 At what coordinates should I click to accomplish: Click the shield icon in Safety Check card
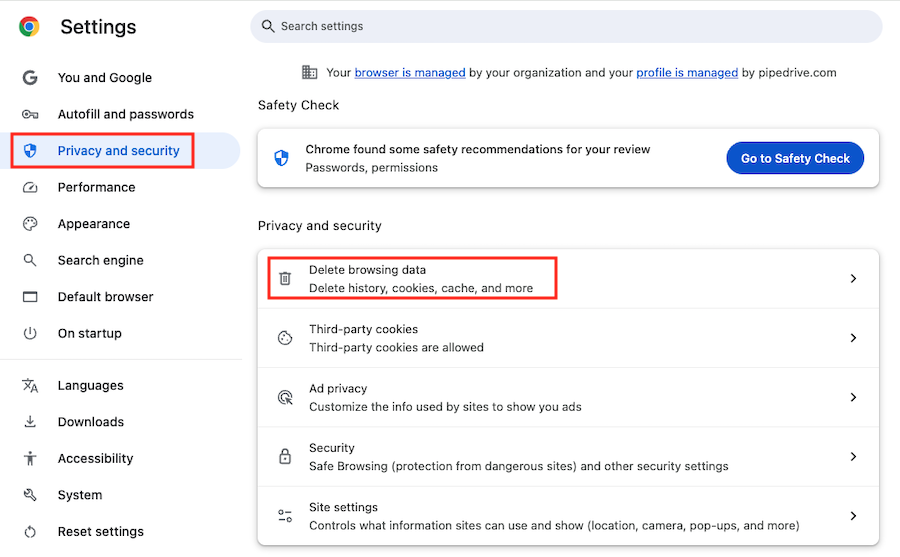tap(281, 158)
